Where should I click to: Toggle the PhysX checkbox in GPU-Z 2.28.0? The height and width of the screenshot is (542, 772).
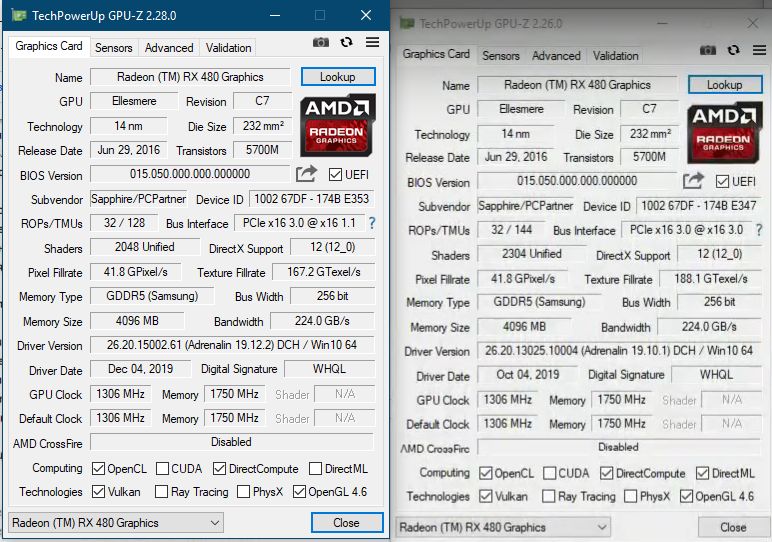(243, 491)
